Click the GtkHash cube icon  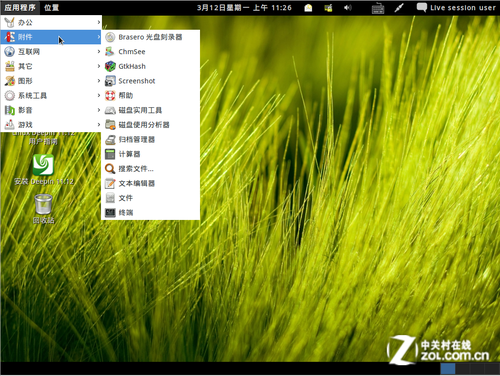click(110, 66)
